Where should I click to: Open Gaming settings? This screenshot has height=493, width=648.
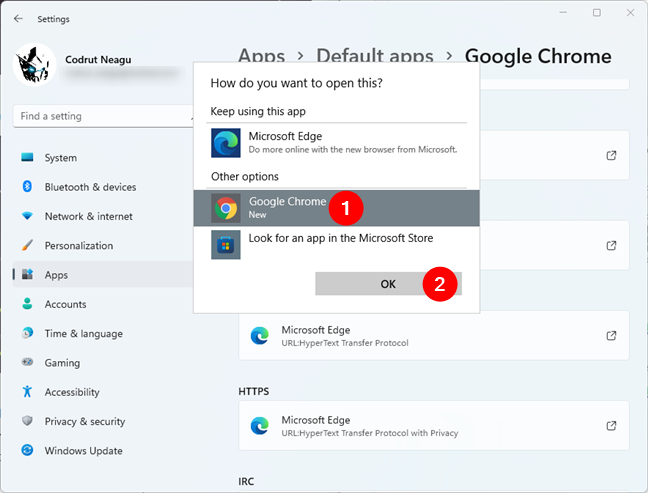point(103,363)
